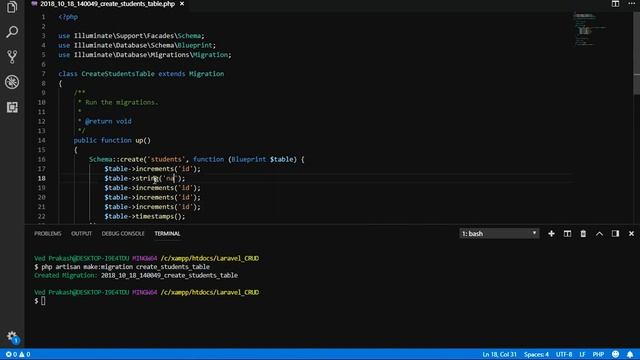The image size is (640, 360).
Task: Open the Manage settings gear
Action: [x=12, y=337]
